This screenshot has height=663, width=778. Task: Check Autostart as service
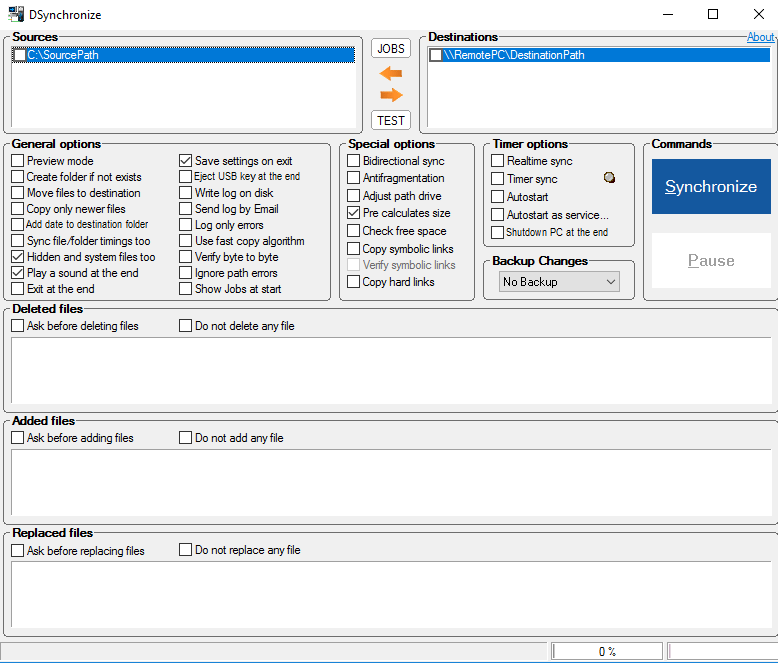click(497, 214)
